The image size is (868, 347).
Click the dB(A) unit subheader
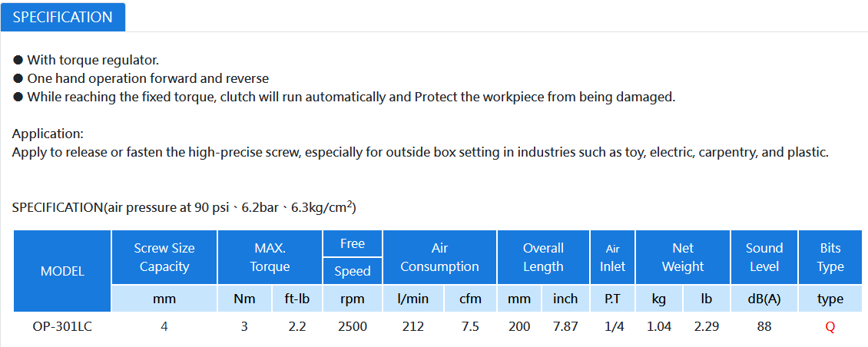[x=764, y=299]
